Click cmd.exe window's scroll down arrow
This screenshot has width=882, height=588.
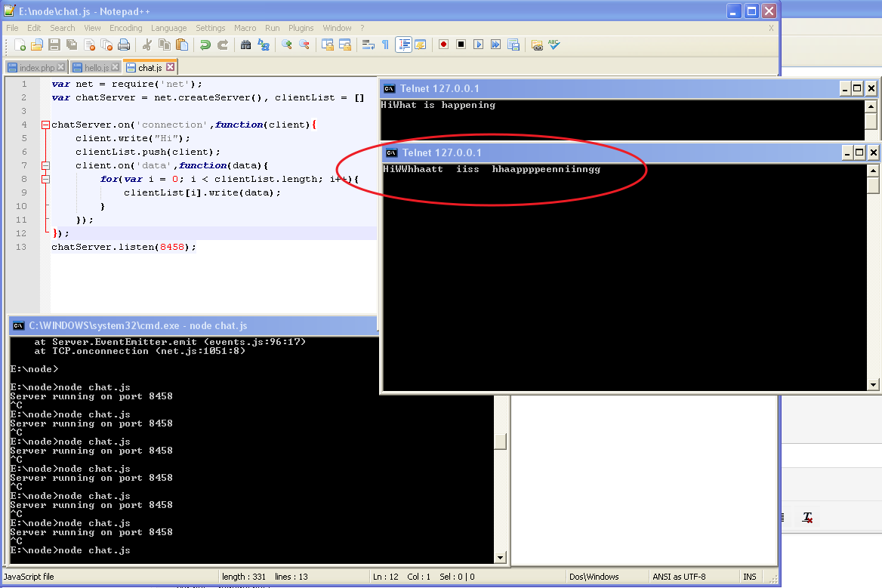[500, 558]
